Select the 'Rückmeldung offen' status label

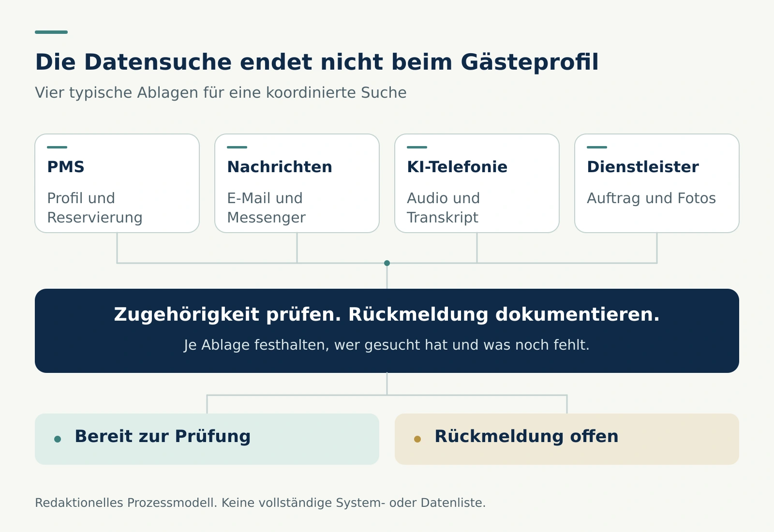coord(526,436)
